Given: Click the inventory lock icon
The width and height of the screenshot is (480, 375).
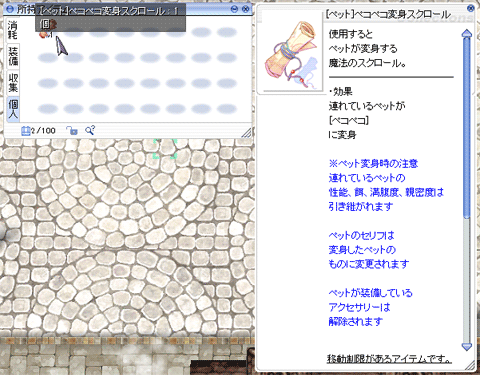Looking at the screenshot, I should [x=72, y=130].
